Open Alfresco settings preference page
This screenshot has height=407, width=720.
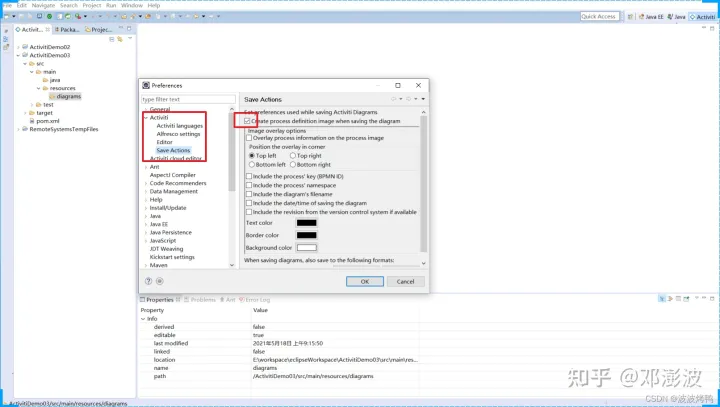pos(178,134)
